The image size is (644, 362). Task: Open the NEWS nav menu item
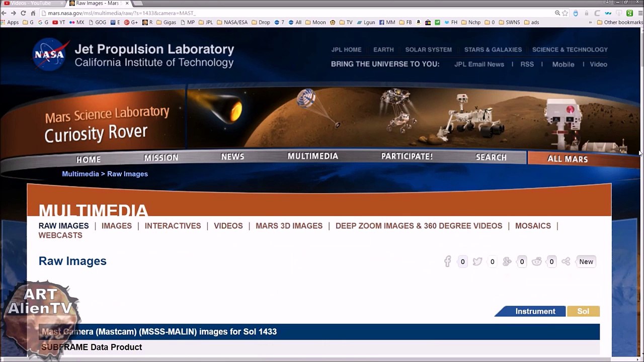pyautogui.click(x=232, y=157)
